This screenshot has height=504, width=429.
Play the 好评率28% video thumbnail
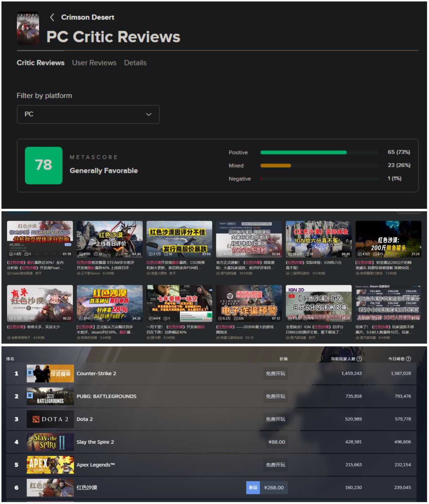point(110,303)
